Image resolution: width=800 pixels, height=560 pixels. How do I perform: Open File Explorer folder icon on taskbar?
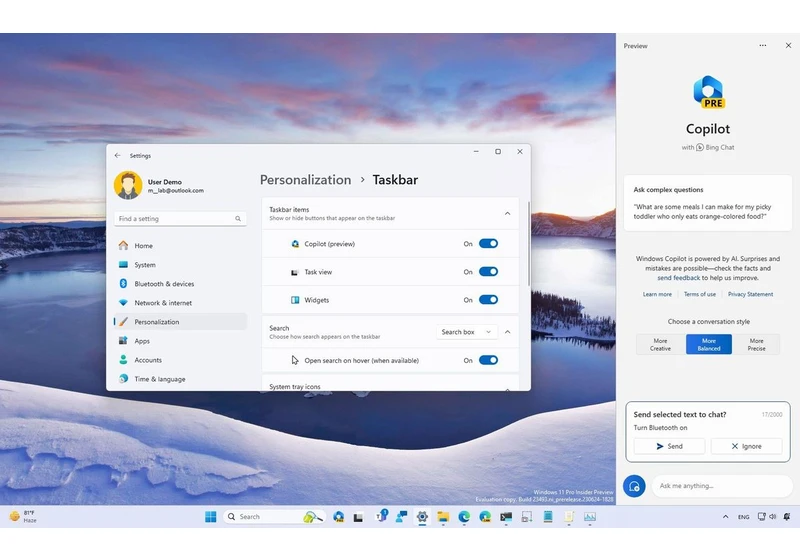click(x=443, y=517)
